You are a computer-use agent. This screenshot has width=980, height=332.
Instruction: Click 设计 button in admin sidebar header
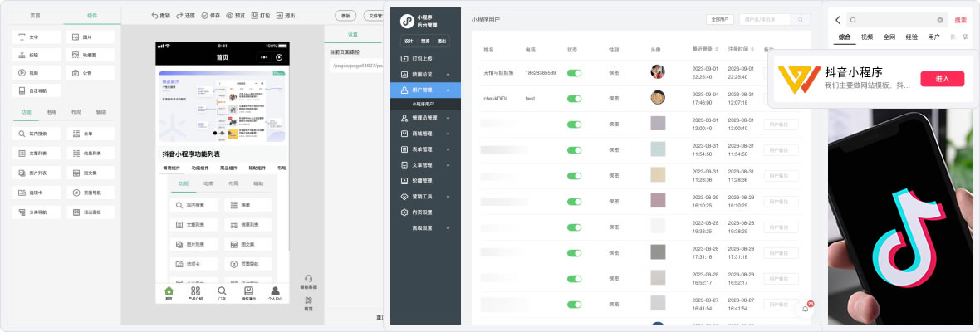tap(409, 41)
